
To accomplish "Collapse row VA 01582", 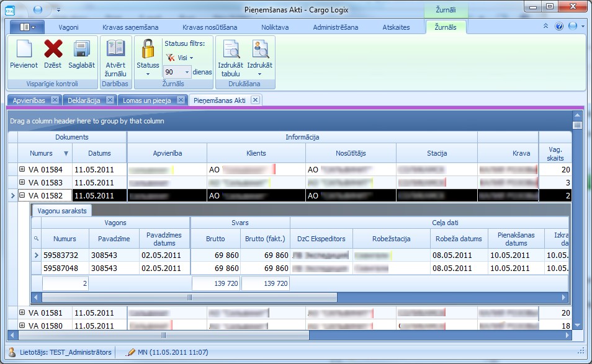I will coord(22,195).
